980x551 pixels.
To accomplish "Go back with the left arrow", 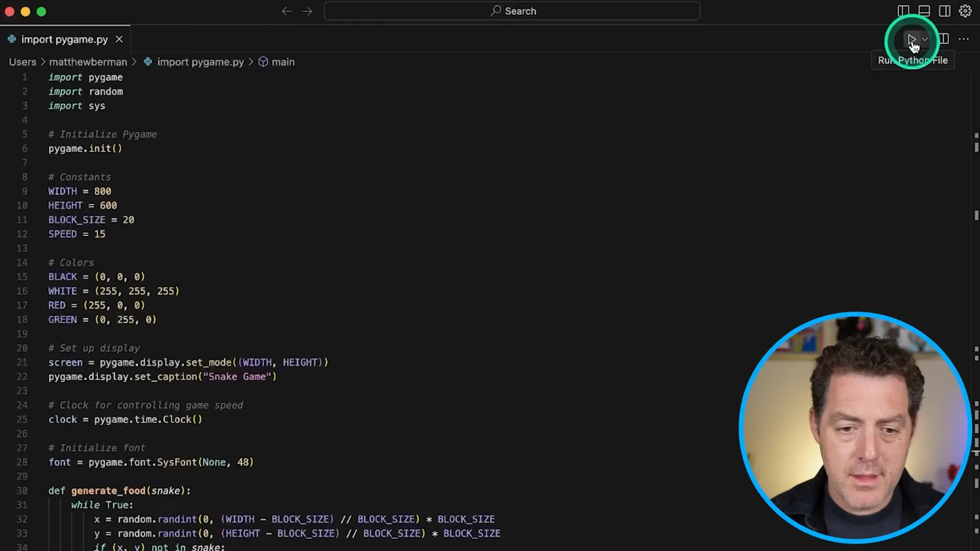I will (x=287, y=11).
